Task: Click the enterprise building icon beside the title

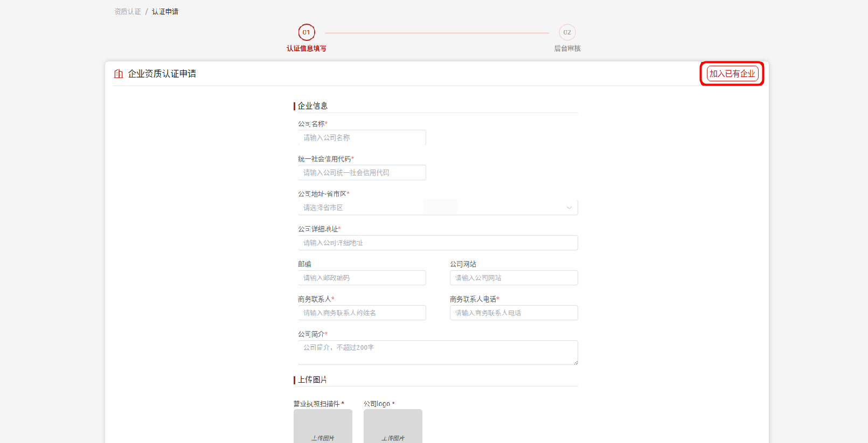Action: [x=119, y=74]
